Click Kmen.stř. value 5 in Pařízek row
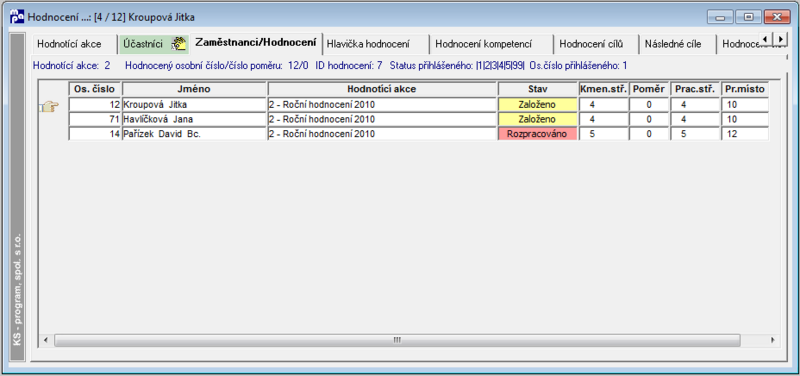 coord(604,134)
